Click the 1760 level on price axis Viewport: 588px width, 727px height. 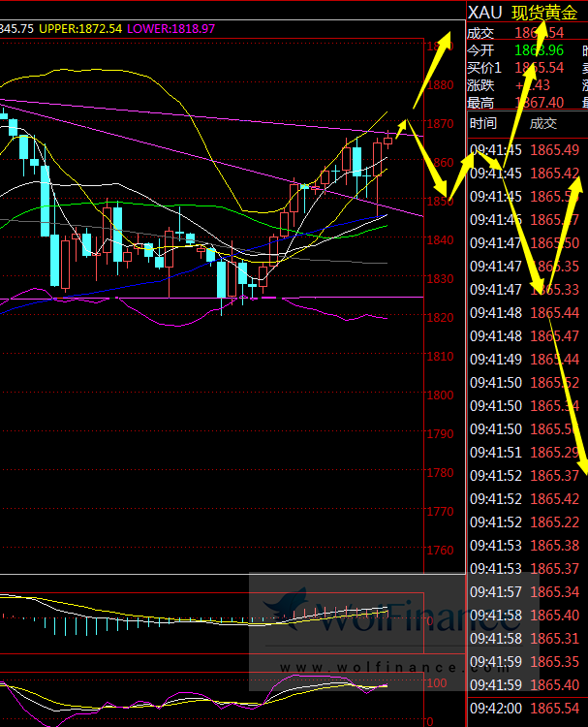tap(441, 551)
